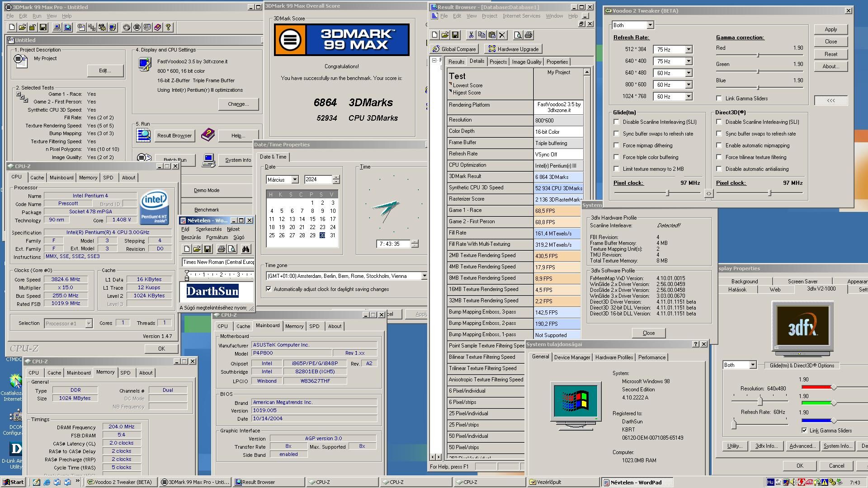
Task: Open the 1024*768 refresh rate dropdown
Action: 689,97
